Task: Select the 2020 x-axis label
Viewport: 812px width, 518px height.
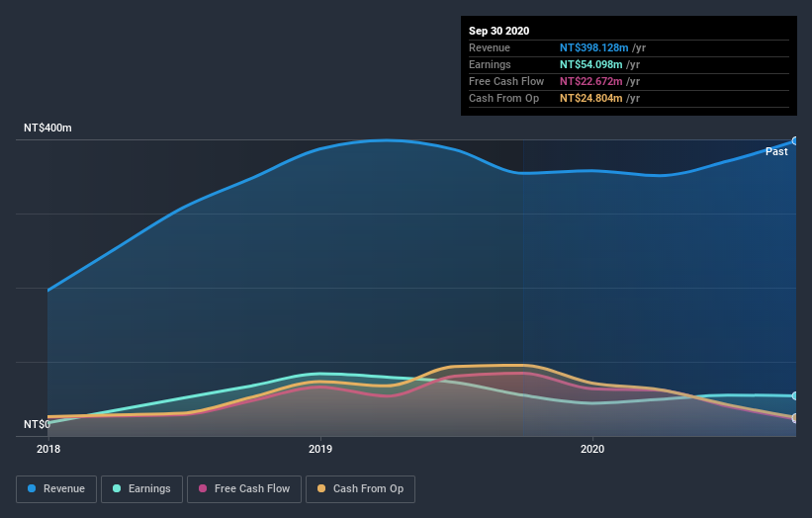Action: [592, 449]
